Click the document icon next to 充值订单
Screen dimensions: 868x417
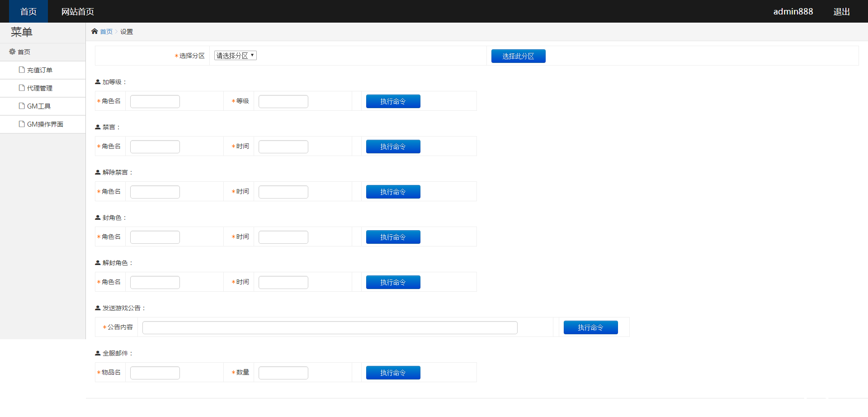22,70
